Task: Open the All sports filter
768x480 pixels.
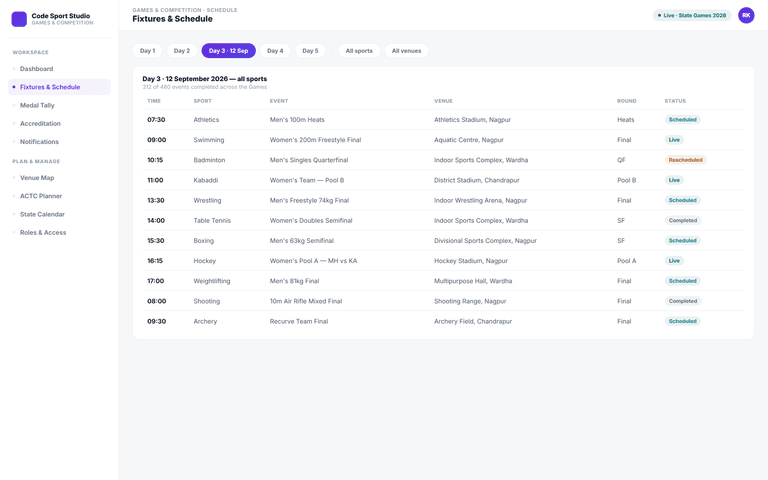Action: click(359, 50)
